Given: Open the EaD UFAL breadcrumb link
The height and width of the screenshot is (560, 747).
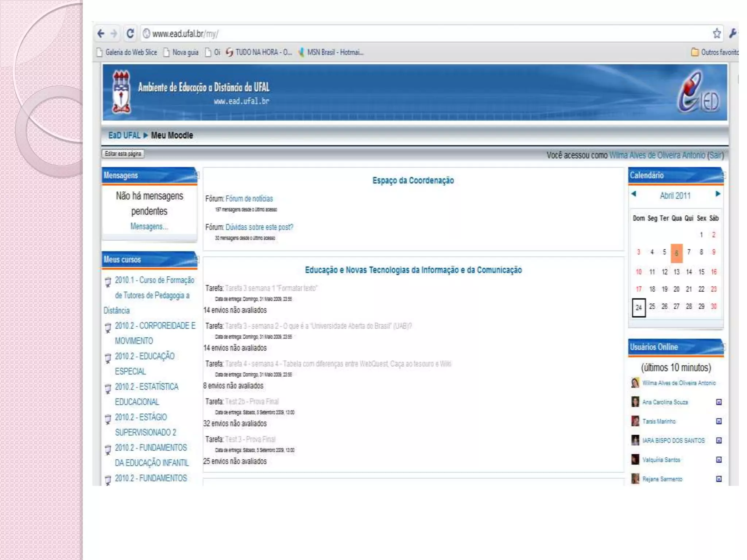Looking at the screenshot, I should [x=124, y=135].
